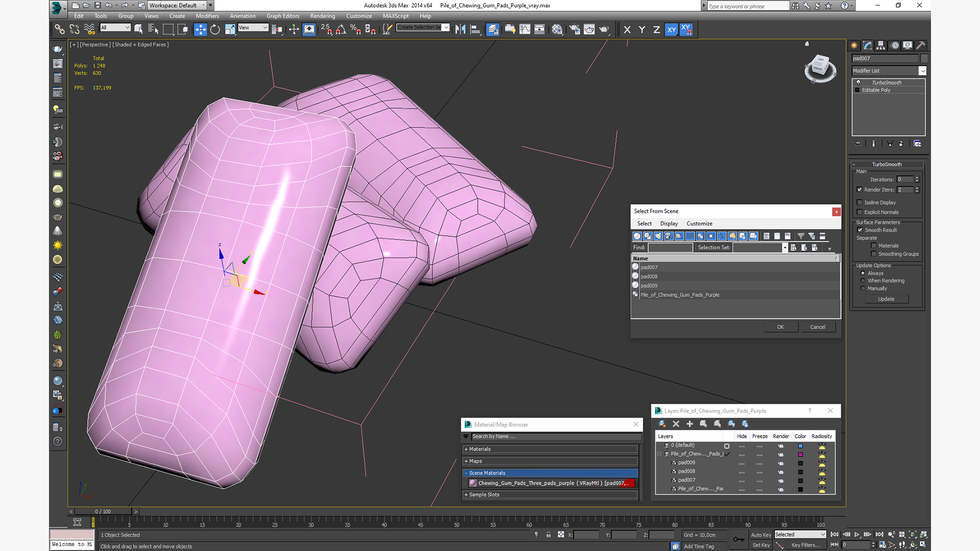Open the Graph Editors menu
Viewport: 980px width, 551px height.
(283, 16)
